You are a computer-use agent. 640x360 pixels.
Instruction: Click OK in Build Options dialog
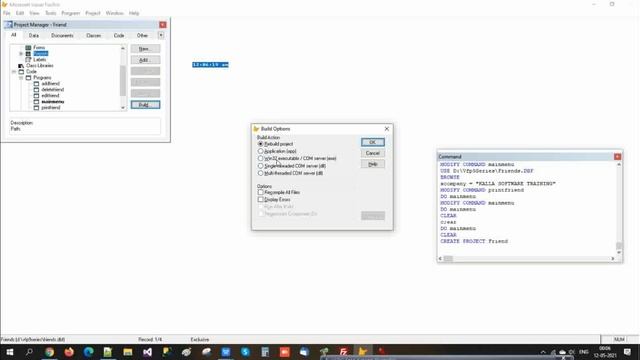point(373,142)
